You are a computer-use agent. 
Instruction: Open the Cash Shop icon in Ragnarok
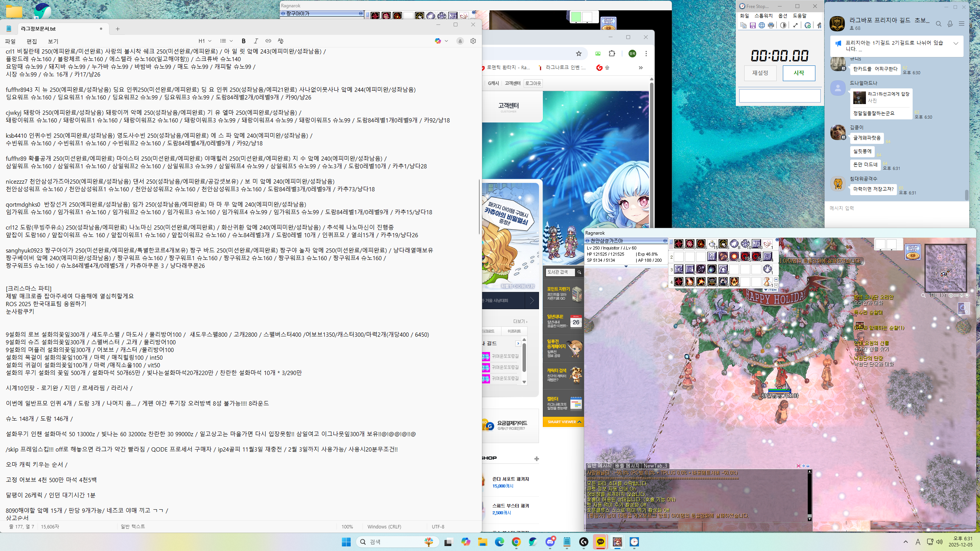(913, 252)
